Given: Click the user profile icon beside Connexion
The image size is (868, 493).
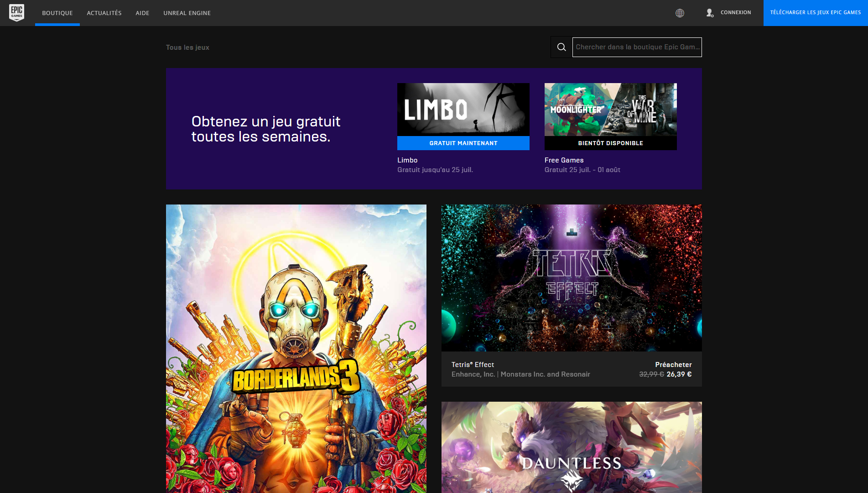Looking at the screenshot, I should coord(710,13).
